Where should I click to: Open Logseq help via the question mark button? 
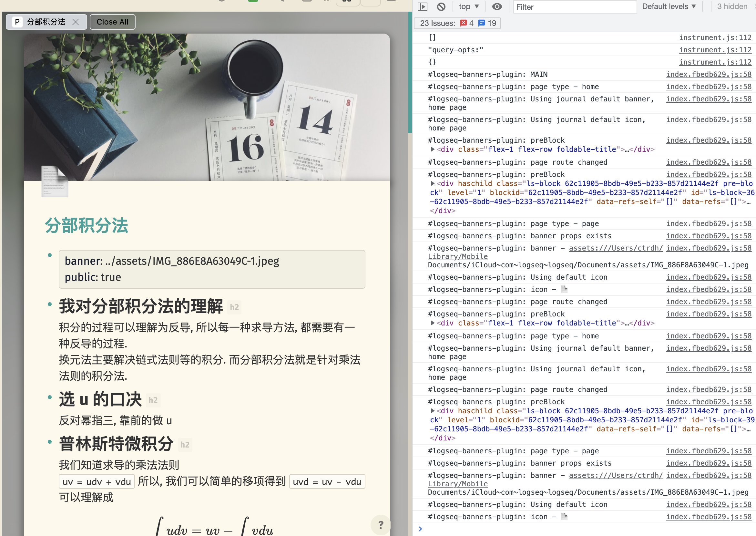[x=381, y=525]
